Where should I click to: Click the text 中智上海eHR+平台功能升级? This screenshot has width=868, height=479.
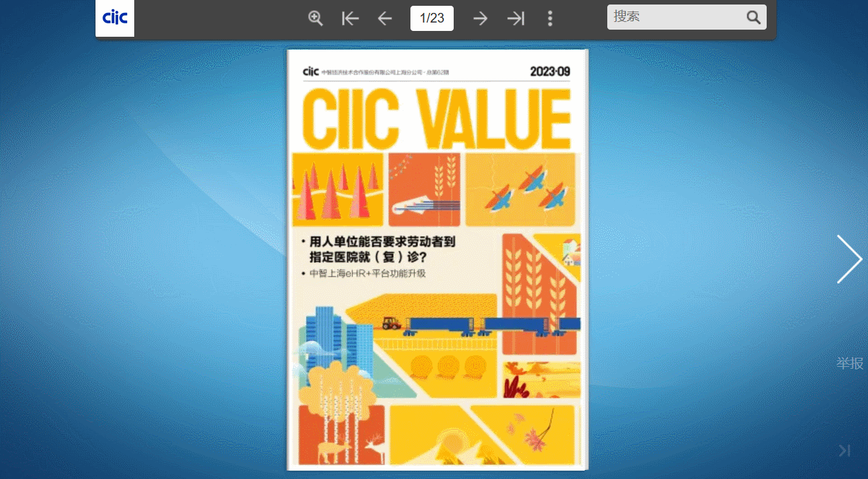368,273
